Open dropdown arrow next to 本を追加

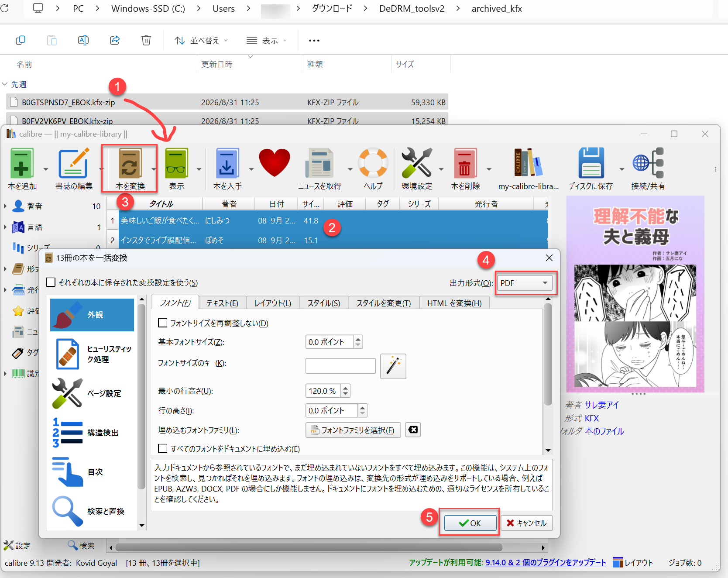coord(46,169)
